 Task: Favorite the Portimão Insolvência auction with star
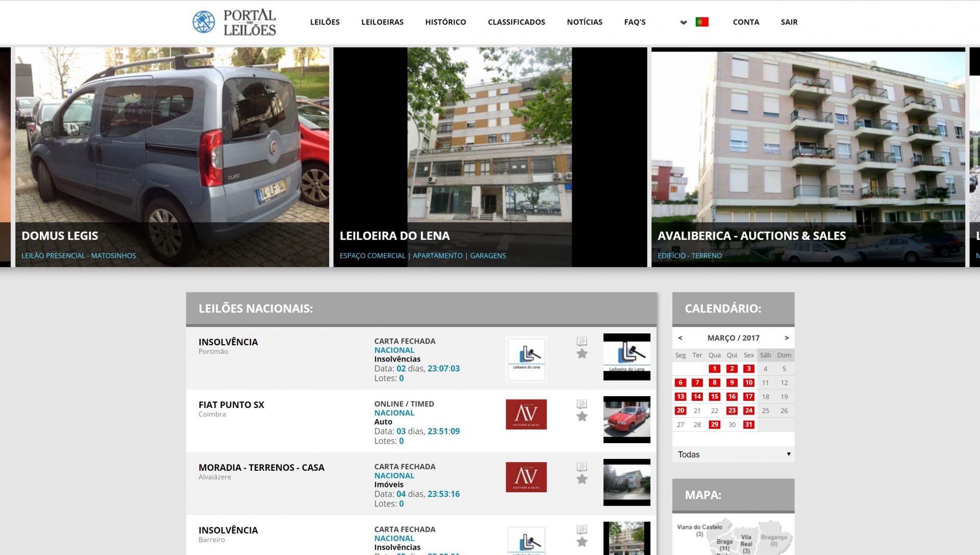pos(582,354)
